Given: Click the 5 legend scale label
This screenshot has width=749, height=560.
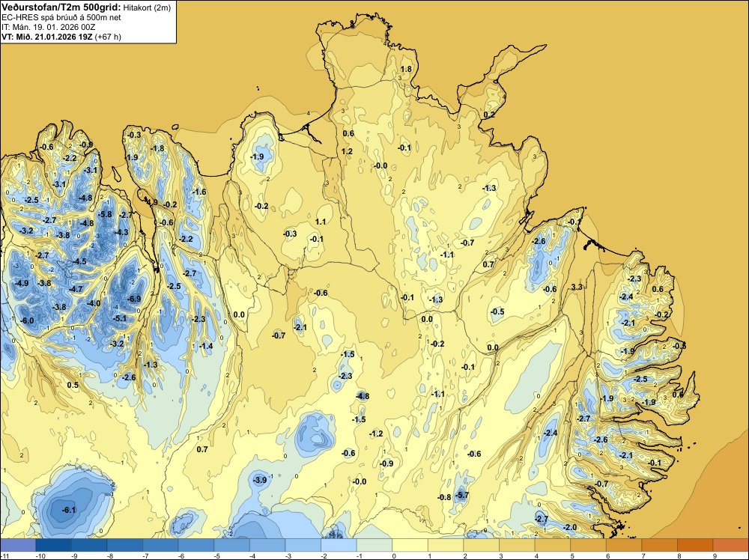Looking at the screenshot, I should (572, 556).
